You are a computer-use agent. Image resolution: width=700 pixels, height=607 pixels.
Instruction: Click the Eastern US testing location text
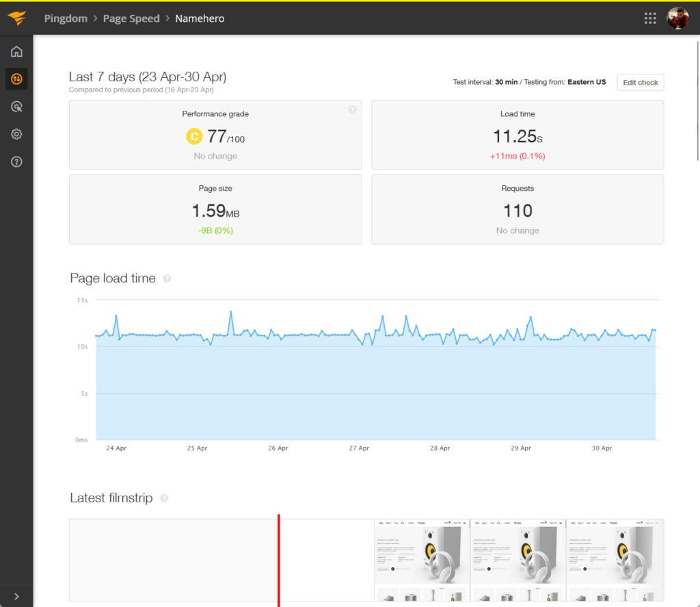586,82
